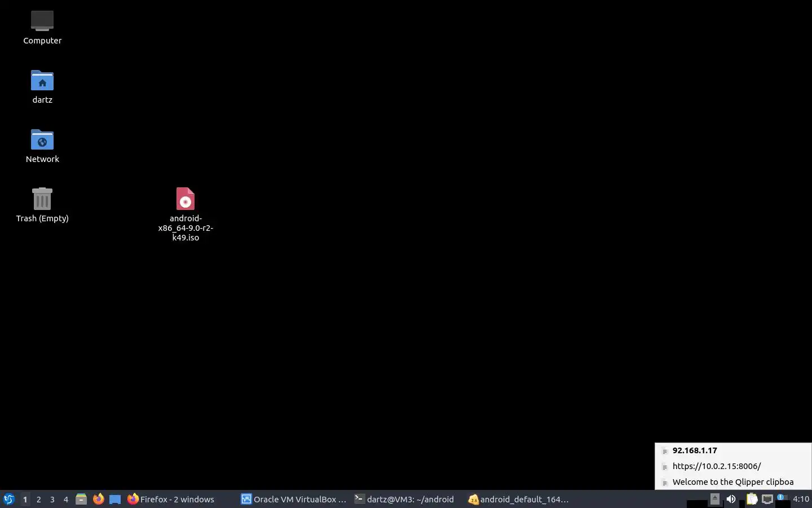Select the Trash (Empty) icon
This screenshot has width=812, height=508.
tap(42, 205)
